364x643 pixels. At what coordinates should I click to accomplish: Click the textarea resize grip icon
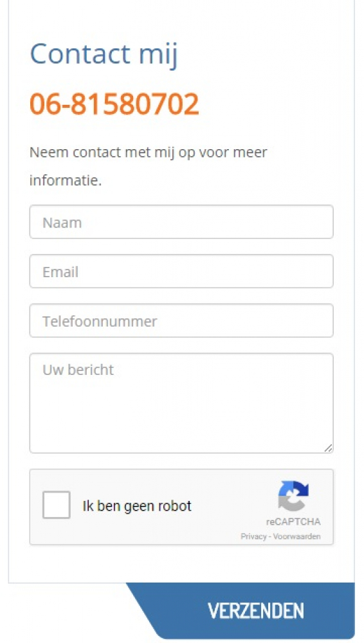point(328,448)
